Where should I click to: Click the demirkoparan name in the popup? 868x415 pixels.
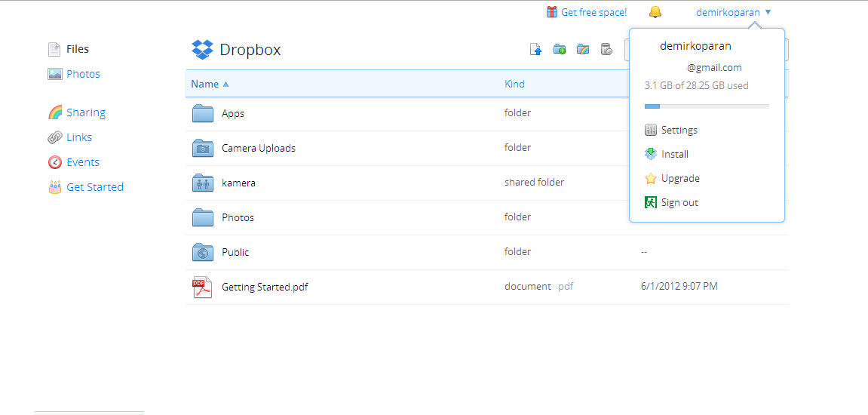(x=695, y=46)
